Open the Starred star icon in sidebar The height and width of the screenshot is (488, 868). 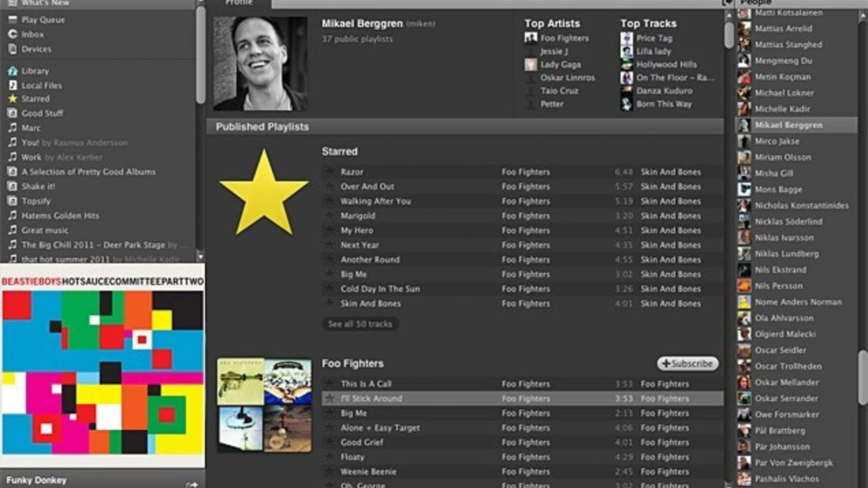point(12,99)
